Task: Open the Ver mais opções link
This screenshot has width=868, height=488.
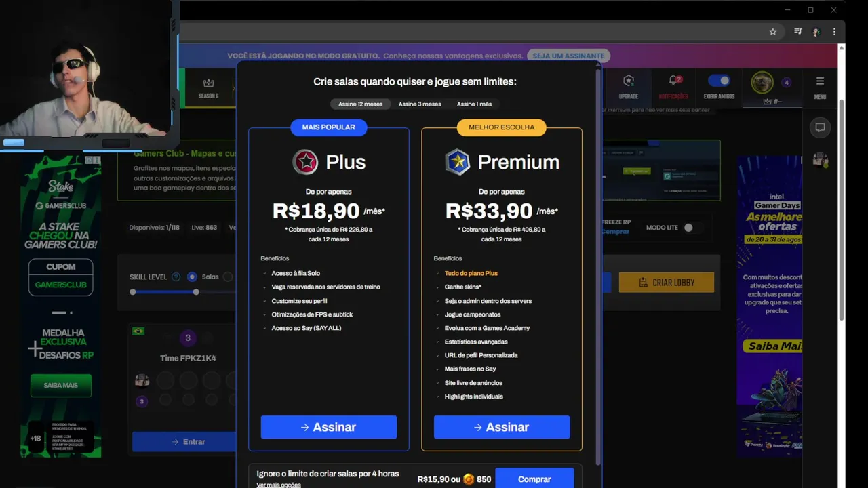Action: point(279,485)
